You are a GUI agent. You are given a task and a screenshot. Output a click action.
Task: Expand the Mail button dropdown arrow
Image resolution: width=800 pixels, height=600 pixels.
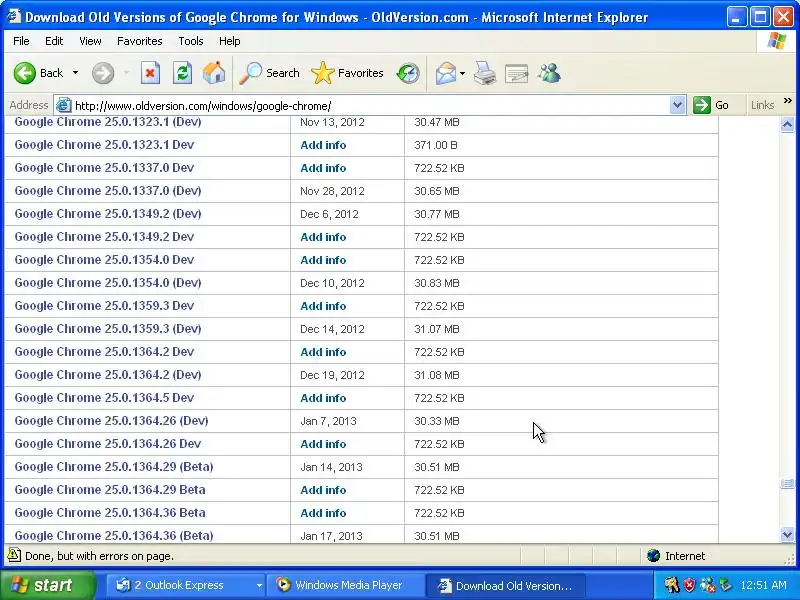tap(462, 73)
